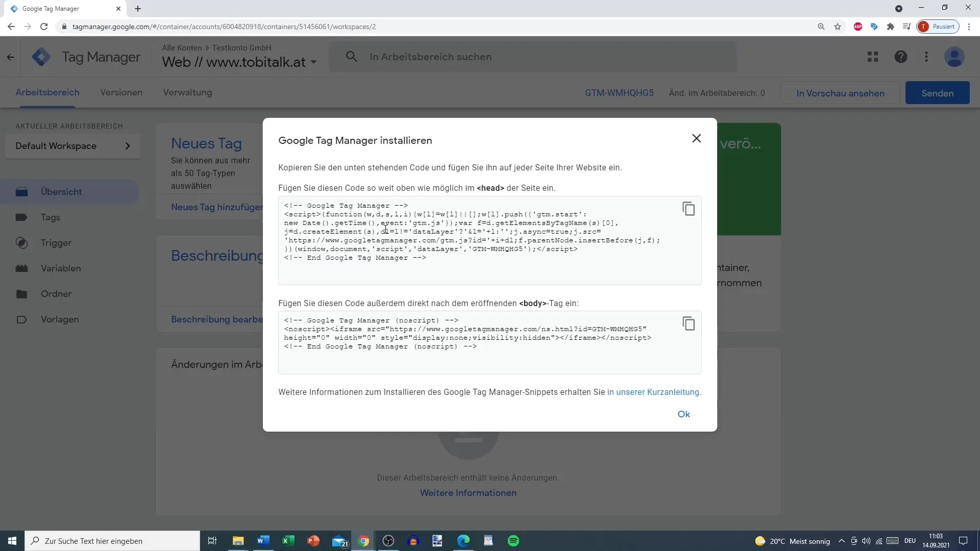Click the Variablen icon in sidebar

(21, 268)
